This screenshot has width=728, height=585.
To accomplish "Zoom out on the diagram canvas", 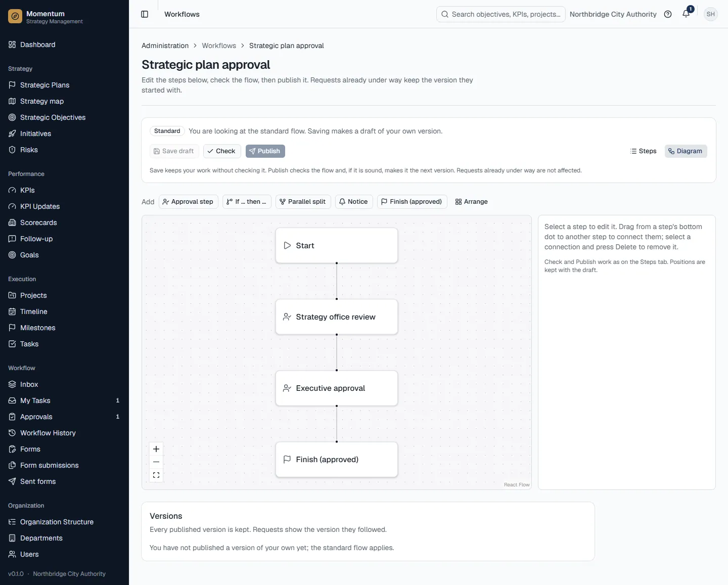I will (156, 462).
